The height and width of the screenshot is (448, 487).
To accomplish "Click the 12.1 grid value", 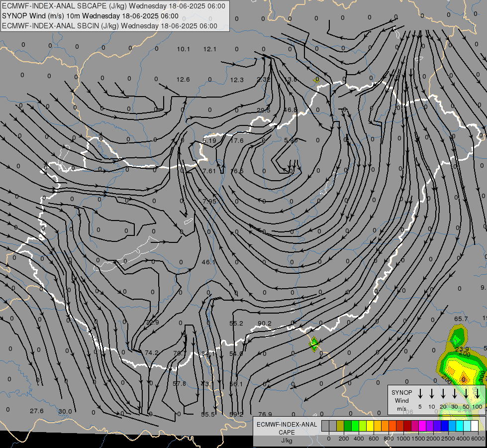I will 209,49.
